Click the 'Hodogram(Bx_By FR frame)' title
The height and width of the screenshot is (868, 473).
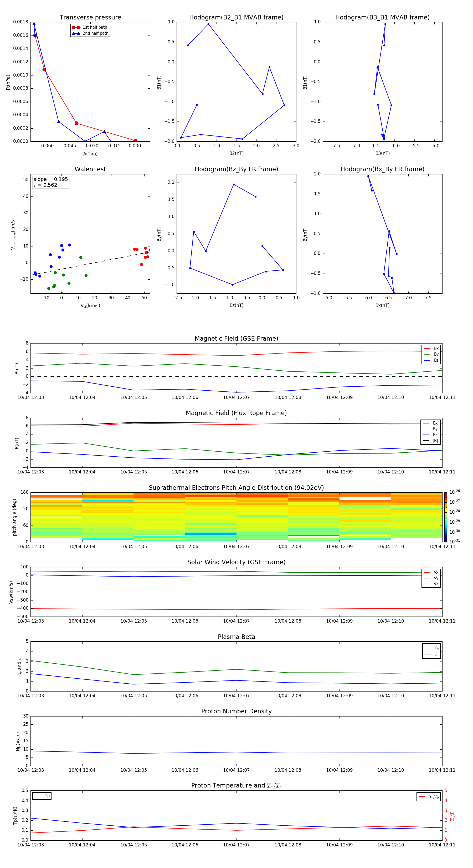pos(382,169)
